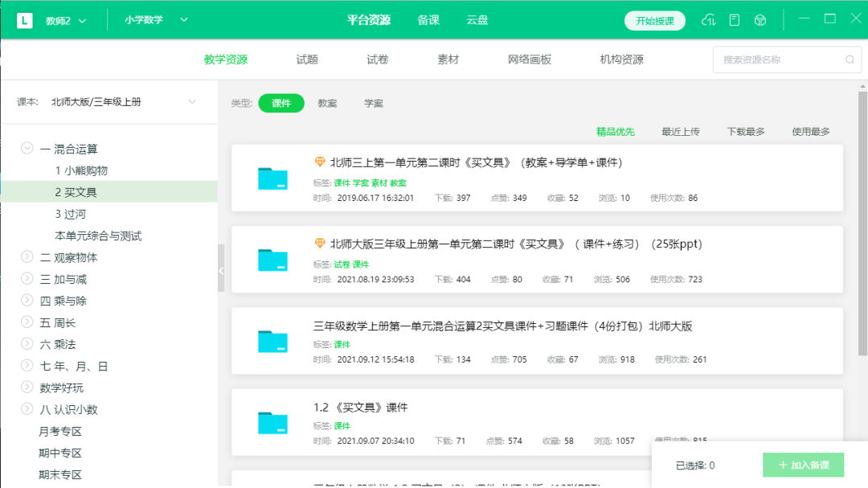Image resolution: width=868 pixels, height=488 pixels.
Task: Sort by 最近上传
Action: [x=681, y=132]
